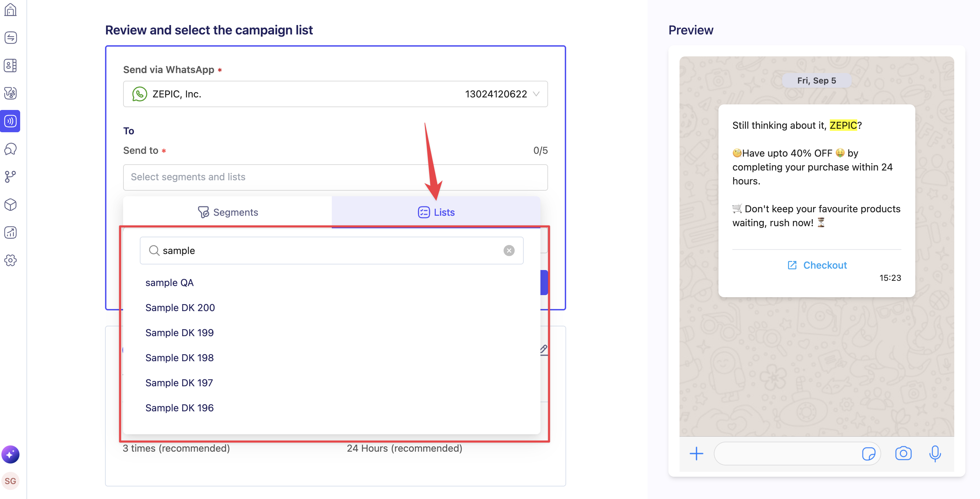Click the WhatsApp logo in sender field
Screen dimensions: 980x499
click(x=139, y=94)
